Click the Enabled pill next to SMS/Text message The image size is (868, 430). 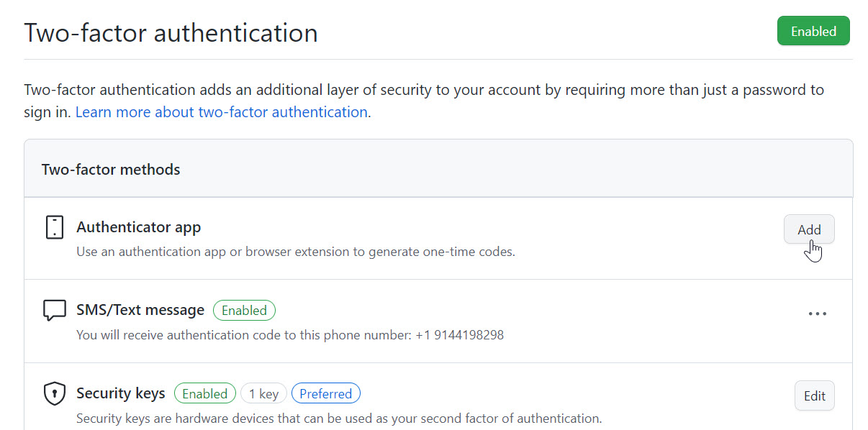pyautogui.click(x=244, y=310)
